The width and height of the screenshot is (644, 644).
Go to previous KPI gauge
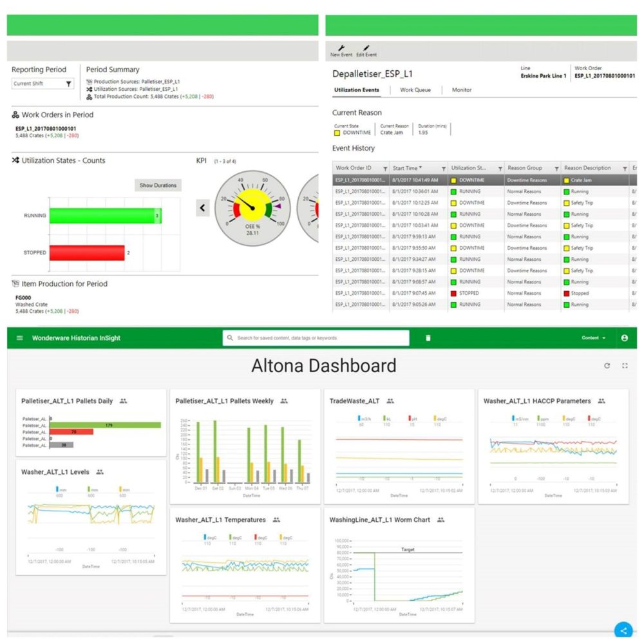pyautogui.click(x=202, y=208)
